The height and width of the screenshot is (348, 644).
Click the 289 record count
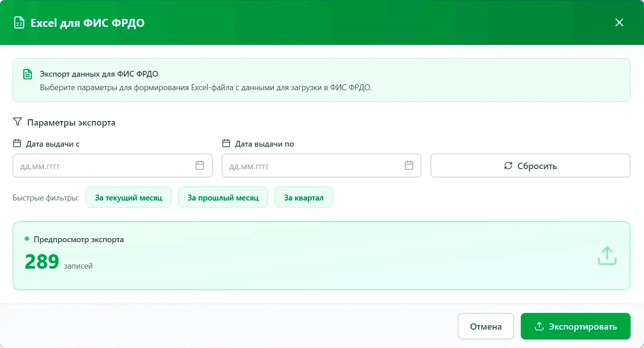click(x=42, y=262)
